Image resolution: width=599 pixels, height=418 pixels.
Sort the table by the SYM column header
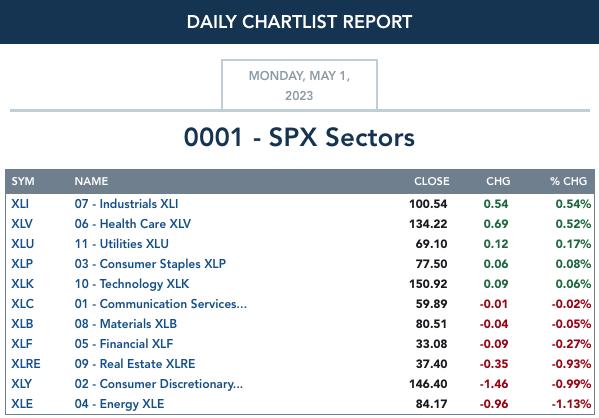click(23, 181)
